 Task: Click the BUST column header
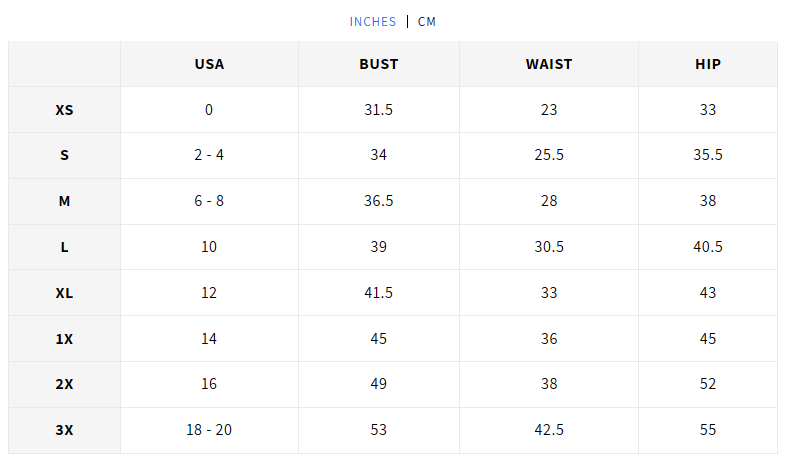click(x=379, y=64)
